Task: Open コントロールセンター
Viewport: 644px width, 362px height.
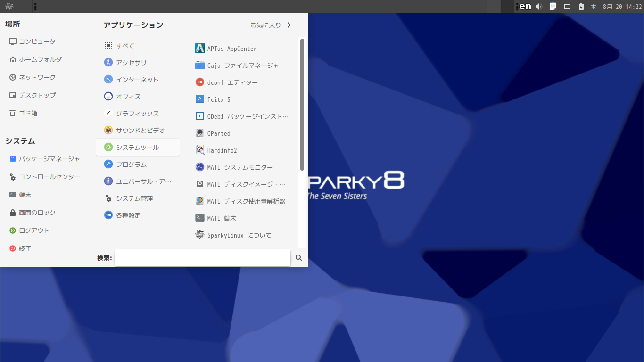Action: pos(45,177)
